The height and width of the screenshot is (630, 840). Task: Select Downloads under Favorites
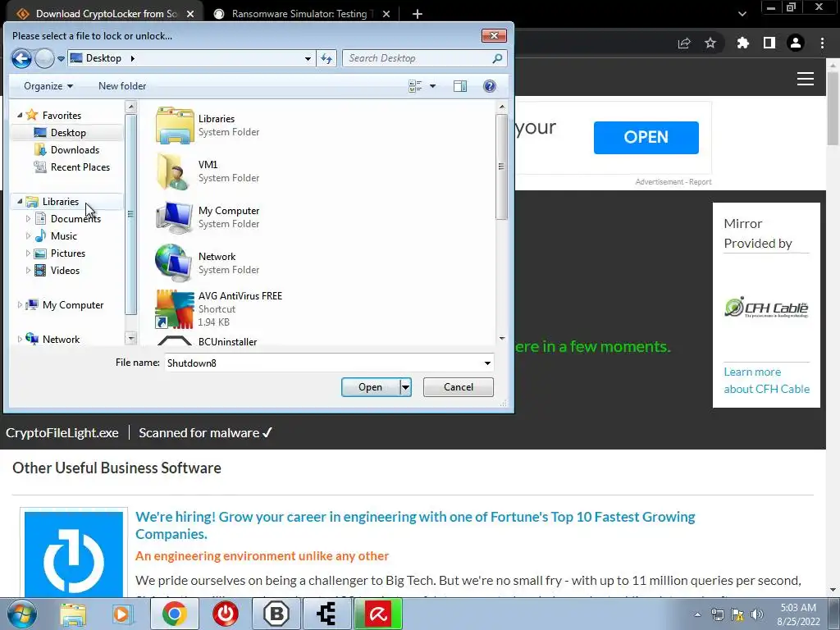pyautogui.click(x=75, y=150)
